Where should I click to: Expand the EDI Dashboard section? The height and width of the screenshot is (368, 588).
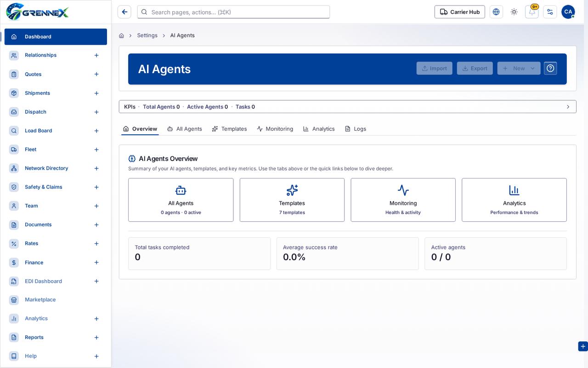tap(96, 281)
